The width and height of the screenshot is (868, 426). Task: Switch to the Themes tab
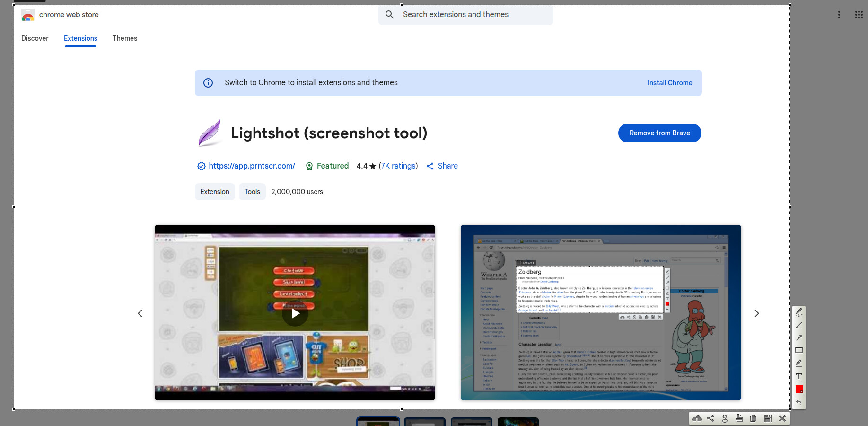(125, 38)
